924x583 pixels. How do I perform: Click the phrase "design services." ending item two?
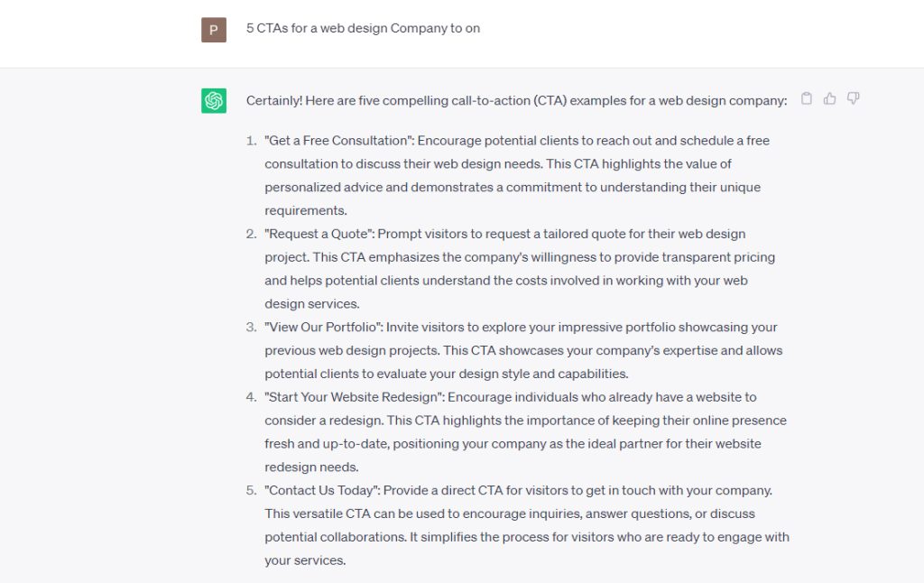click(x=311, y=303)
